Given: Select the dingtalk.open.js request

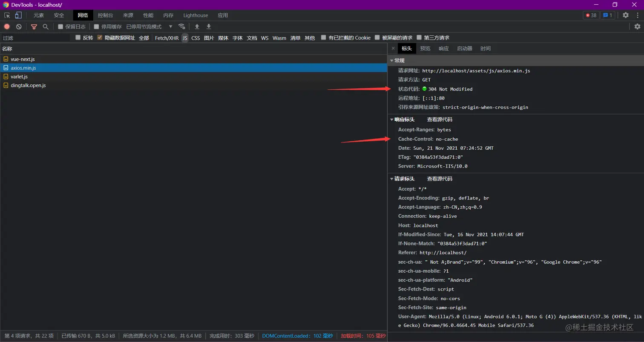Looking at the screenshot, I should 193,85.
